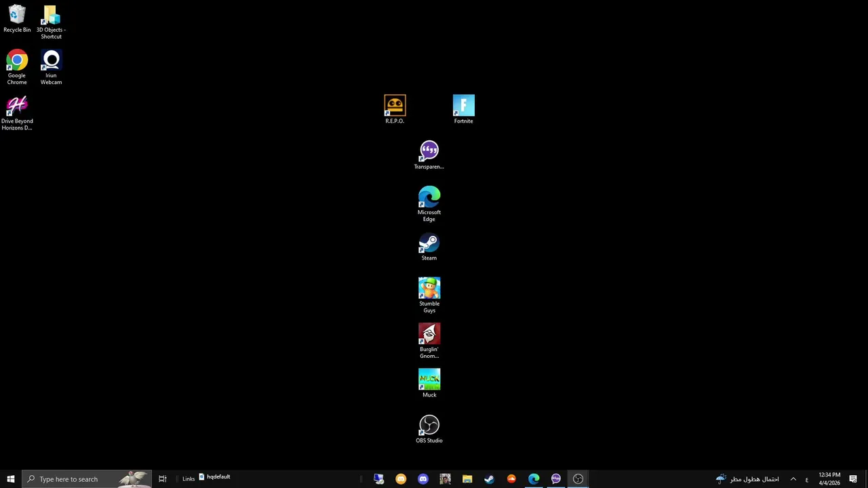This screenshot has height=488, width=868.
Task: Switch to OBS Studio in taskbar
Action: pyautogui.click(x=578, y=479)
